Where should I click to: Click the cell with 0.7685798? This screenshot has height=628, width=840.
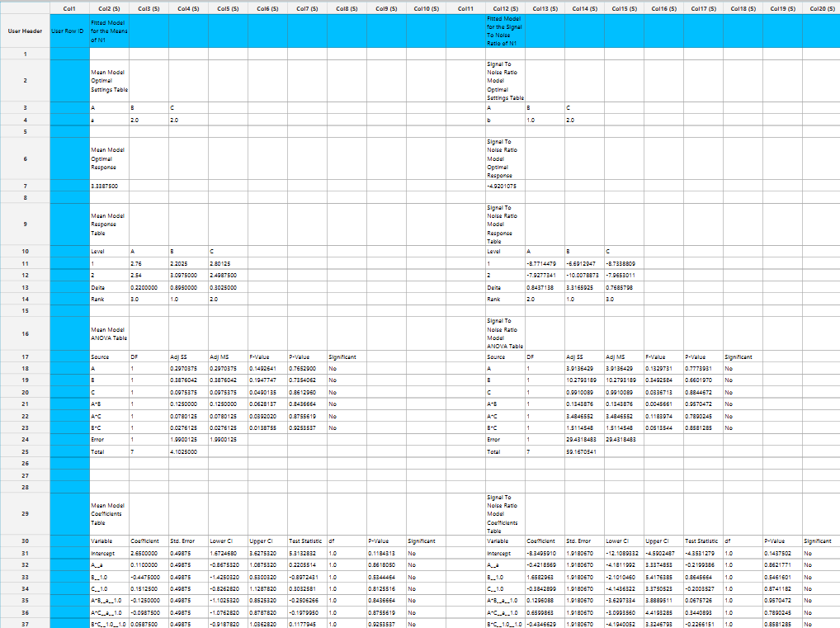(624, 288)
